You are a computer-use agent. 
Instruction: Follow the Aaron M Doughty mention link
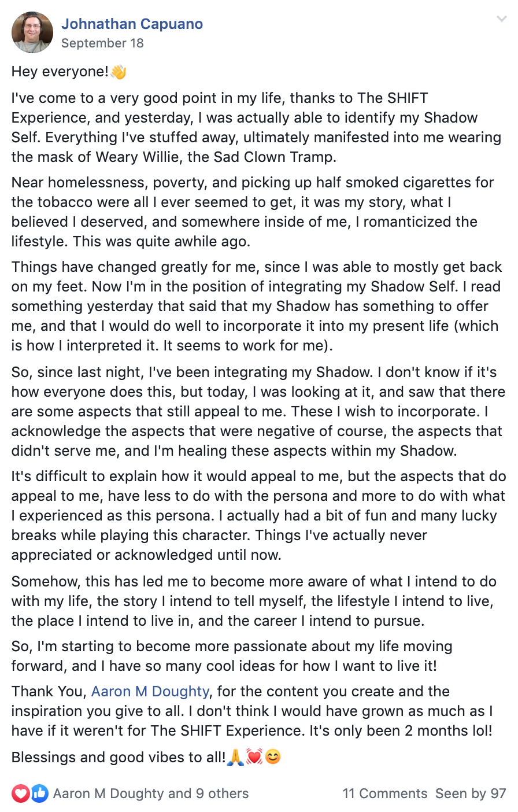(150, 691)
